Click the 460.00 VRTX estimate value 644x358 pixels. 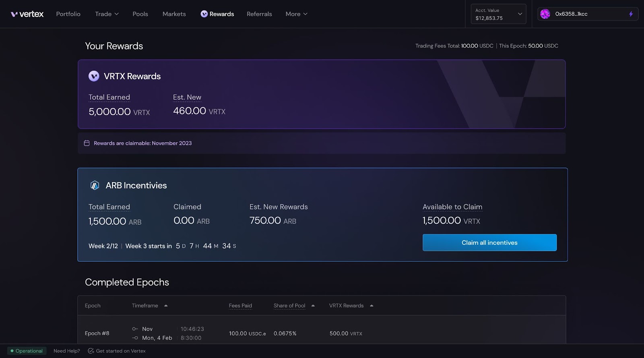tap(199, 111)
